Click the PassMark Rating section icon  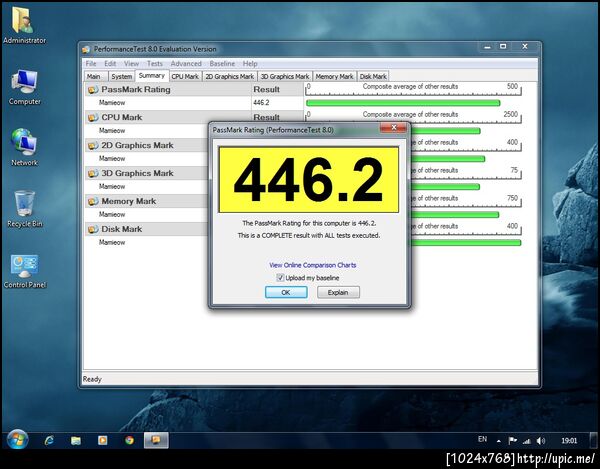(93, 90)
